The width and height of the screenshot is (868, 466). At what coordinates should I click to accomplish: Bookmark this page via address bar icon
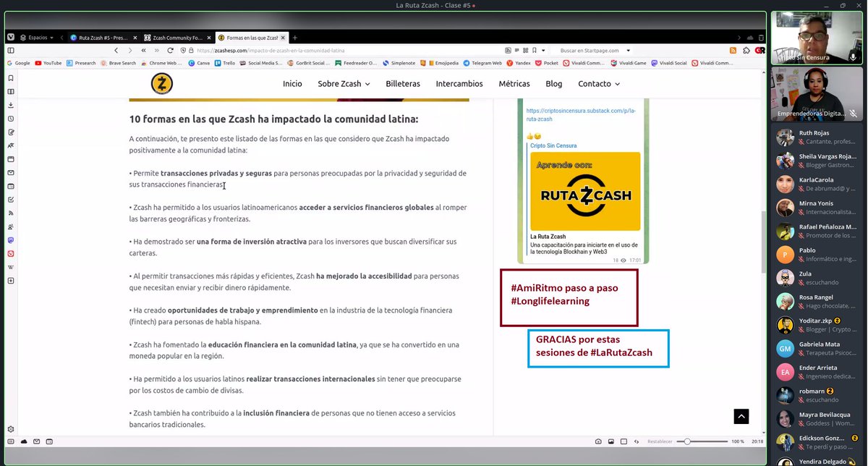click(535, 51)
